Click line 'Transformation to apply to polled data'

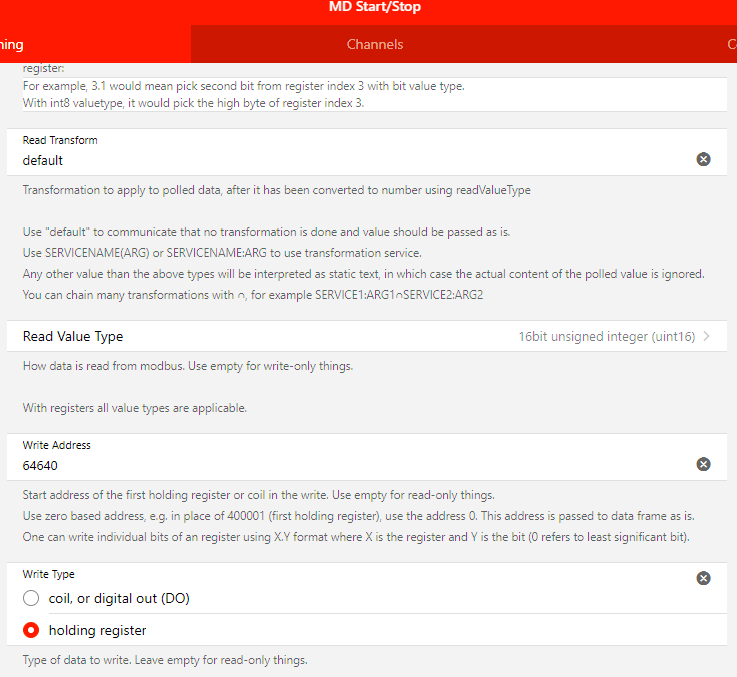tap(276, 190)
